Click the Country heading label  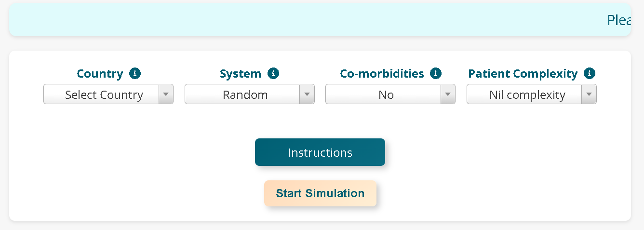100,74
